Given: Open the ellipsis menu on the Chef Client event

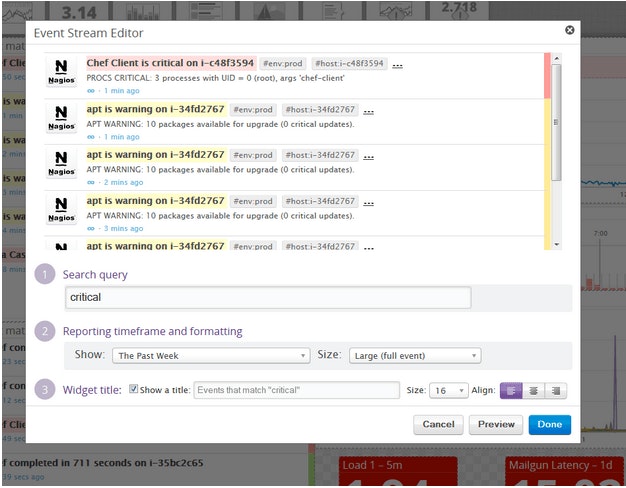Looking at the screenshot, I should (x=397, y=65).
